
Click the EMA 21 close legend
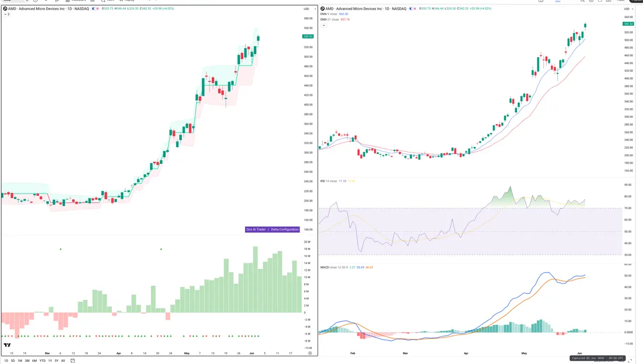(x=335, y=19)
